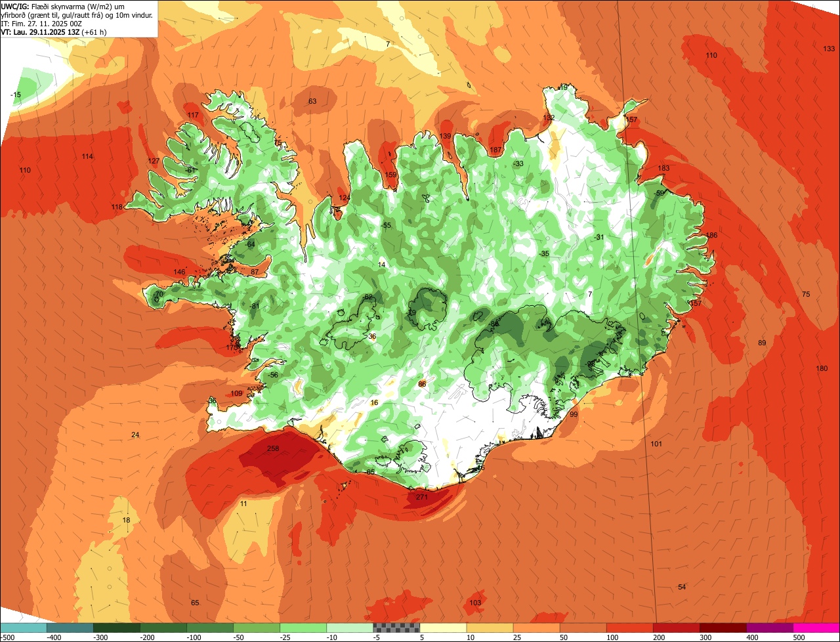Click the 101 value southeast of Iceland
Image resolution: width=840 pixels, height=642 pixels.
[656, 444]
